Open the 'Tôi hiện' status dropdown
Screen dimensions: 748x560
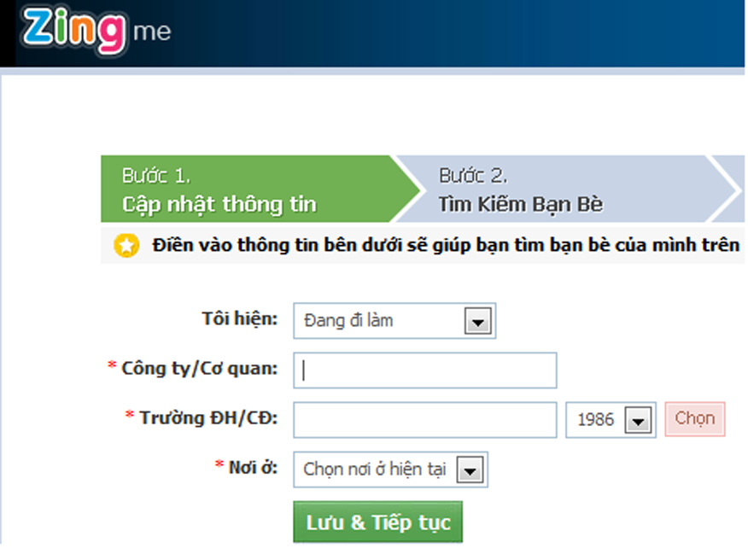pyautogui.click(x=393, y=320)
